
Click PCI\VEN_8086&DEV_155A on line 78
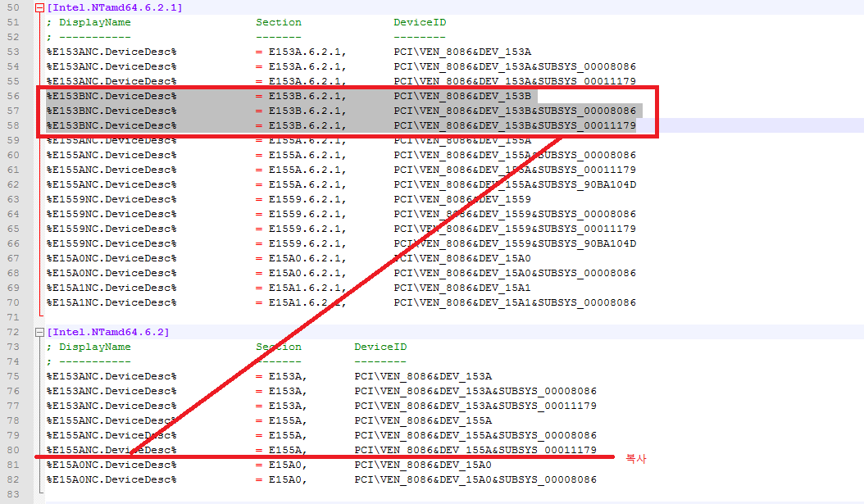[423, 421]
